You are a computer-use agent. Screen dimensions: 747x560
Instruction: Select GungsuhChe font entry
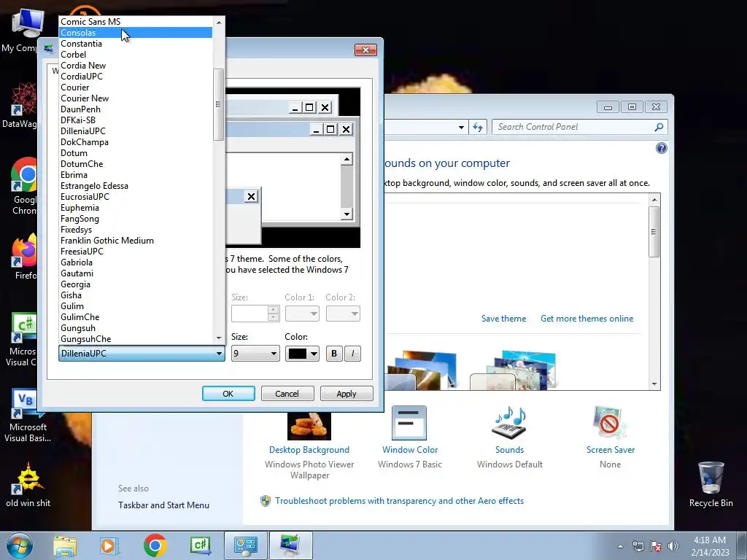(135, 339)
